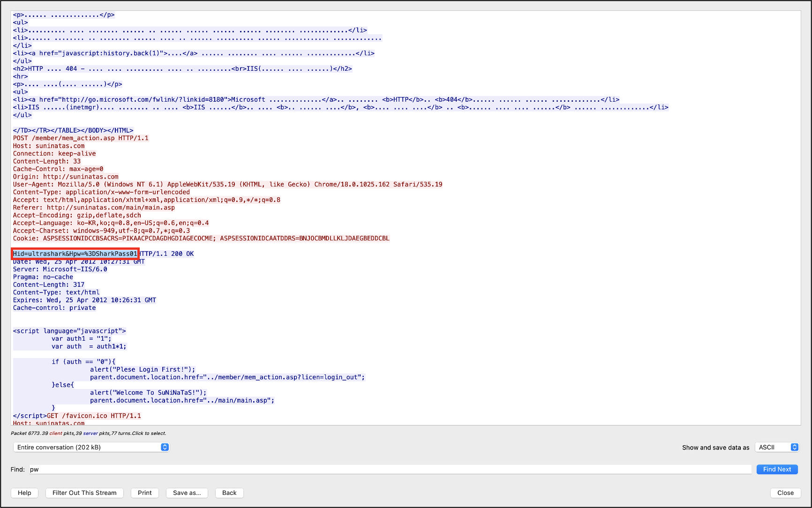Viewport: 812px width, 508px height.
Task: Click the Referer: http://suninatas.com/main/main.asp line
Action: tap(94, 208)
